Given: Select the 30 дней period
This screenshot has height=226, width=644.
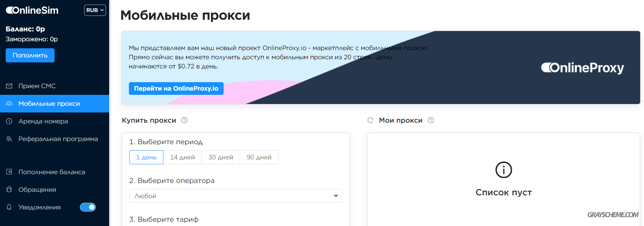Looking at the screenshot, I should [x=221, y=157].
